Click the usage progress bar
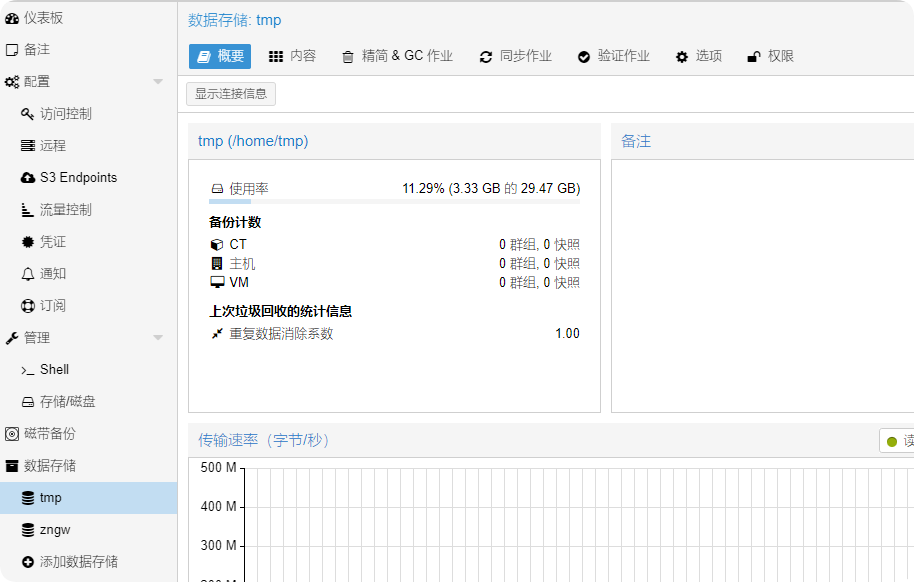914x582 pixels. 394,202
